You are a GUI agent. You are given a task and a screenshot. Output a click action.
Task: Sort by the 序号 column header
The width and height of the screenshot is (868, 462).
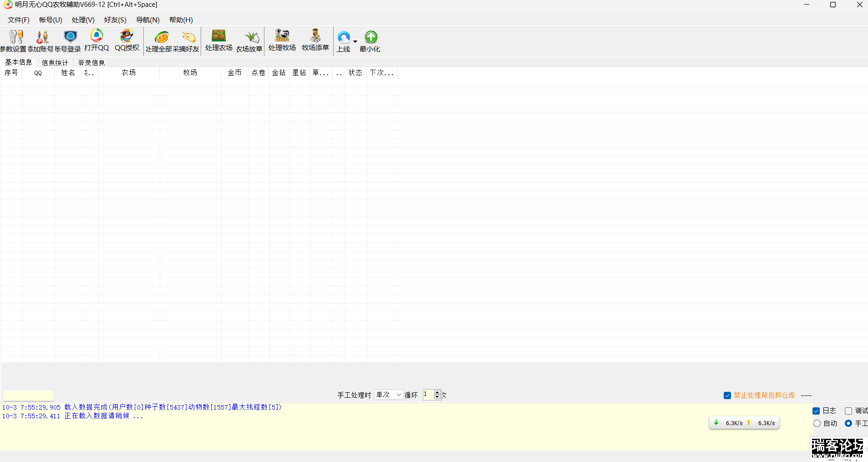(x=11, y=73)
